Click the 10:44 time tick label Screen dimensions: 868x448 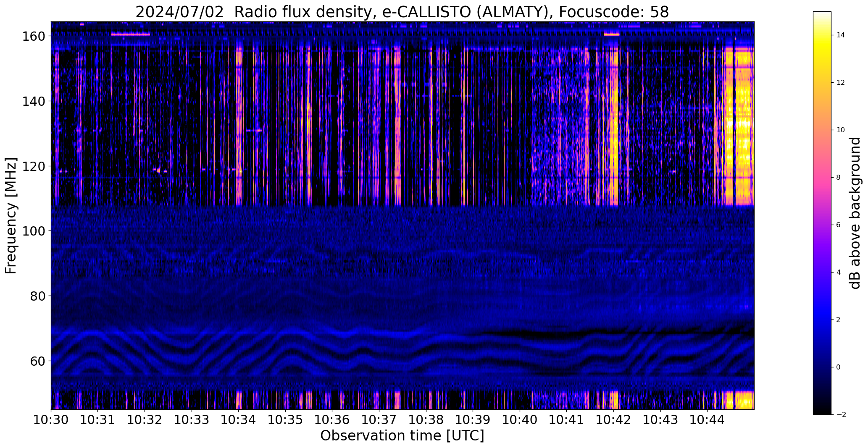708,419
